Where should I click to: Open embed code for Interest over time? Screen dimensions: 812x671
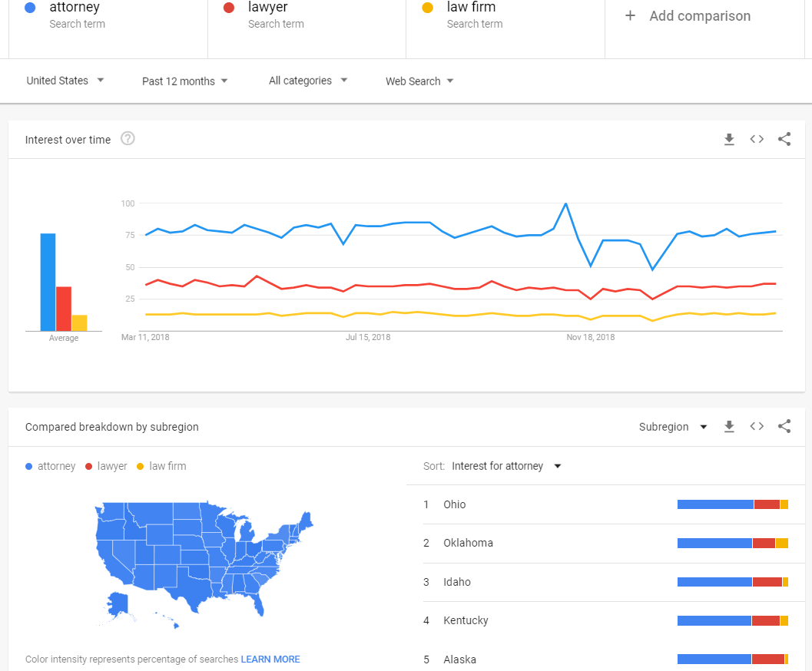click(757, 139)
